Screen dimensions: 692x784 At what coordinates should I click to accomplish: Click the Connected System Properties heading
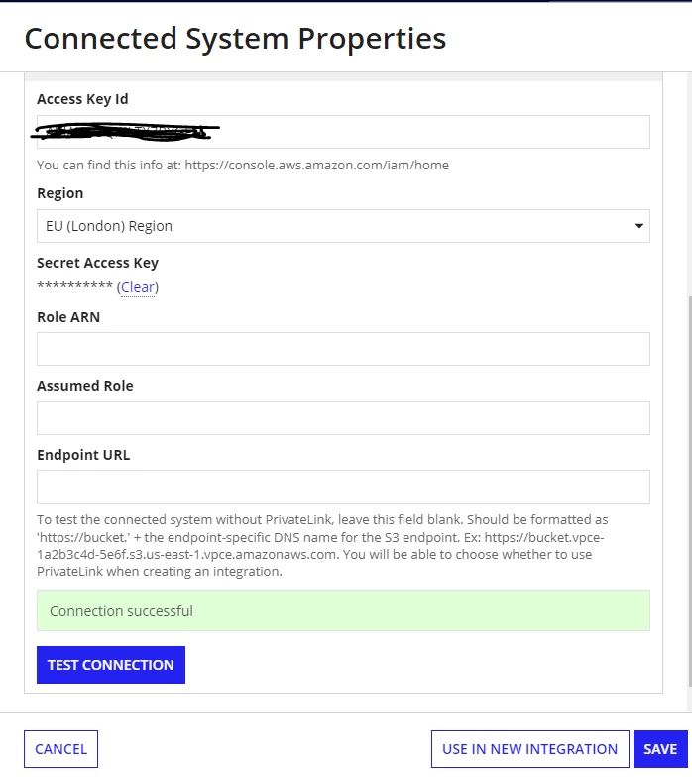point(235,39)
